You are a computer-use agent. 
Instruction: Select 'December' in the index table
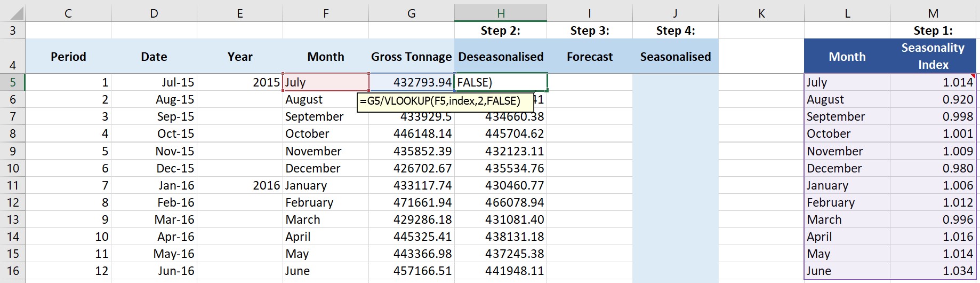coord(847,168)
